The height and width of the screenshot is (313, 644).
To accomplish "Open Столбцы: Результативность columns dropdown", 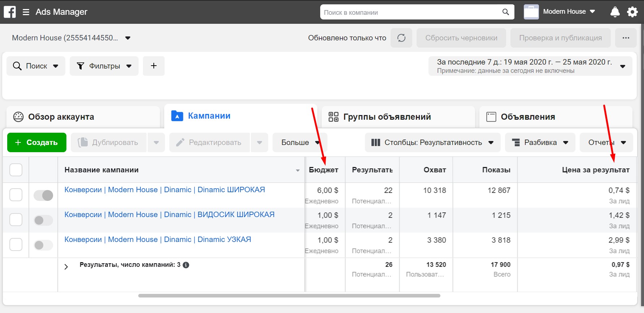I will click(x=433, y=142).
